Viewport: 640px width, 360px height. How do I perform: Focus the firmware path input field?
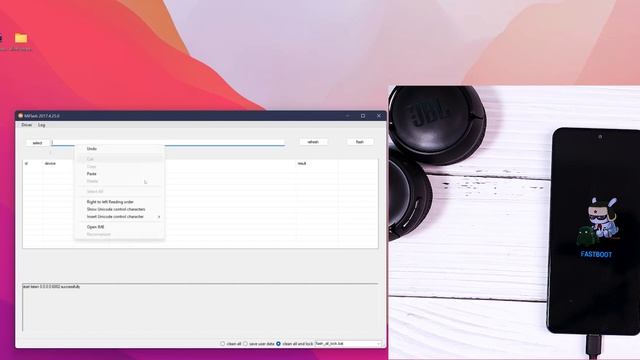point(168,142)
